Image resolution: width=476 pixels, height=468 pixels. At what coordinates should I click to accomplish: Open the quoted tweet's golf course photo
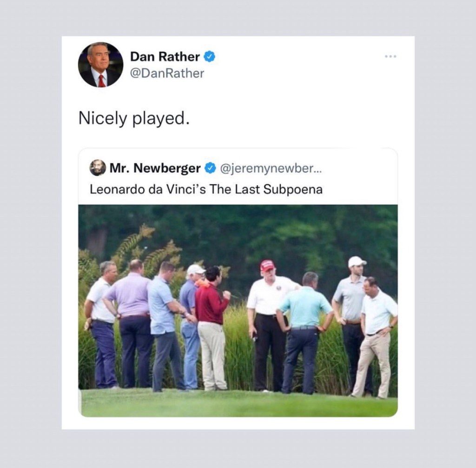pos(238,310)
